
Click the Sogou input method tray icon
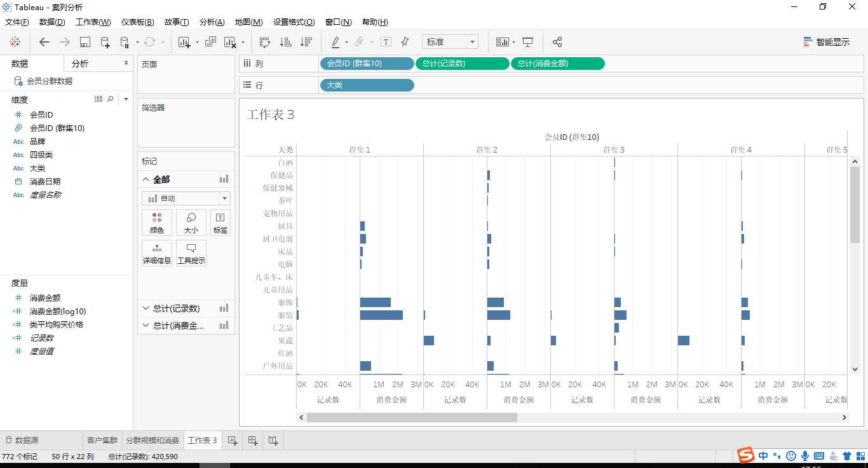(x=745, y=455)
